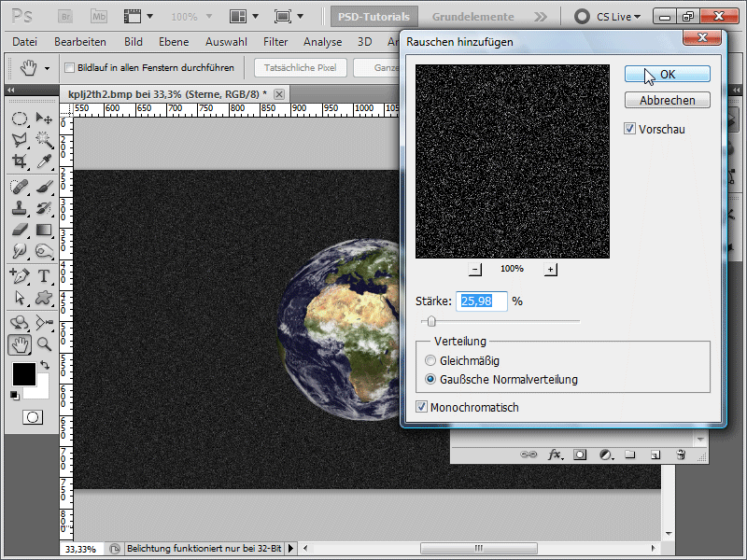Select the Magic Wand tool
The image size is (747, 560).
(44, 139)
